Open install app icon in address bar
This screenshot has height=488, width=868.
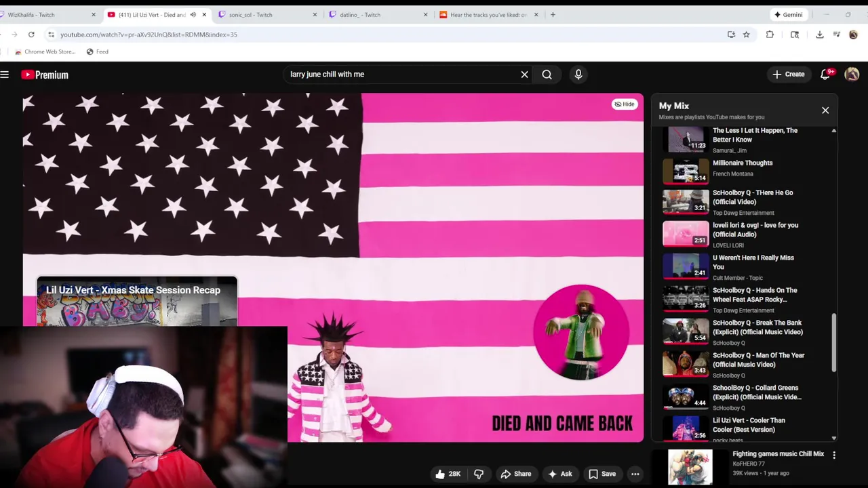731,35
